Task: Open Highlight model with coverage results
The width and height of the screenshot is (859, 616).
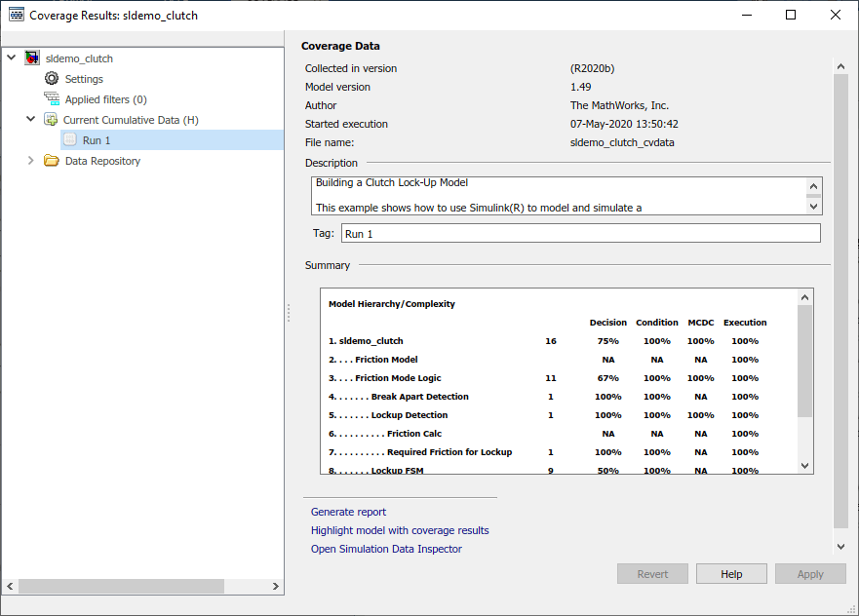Action: [400, 530]
